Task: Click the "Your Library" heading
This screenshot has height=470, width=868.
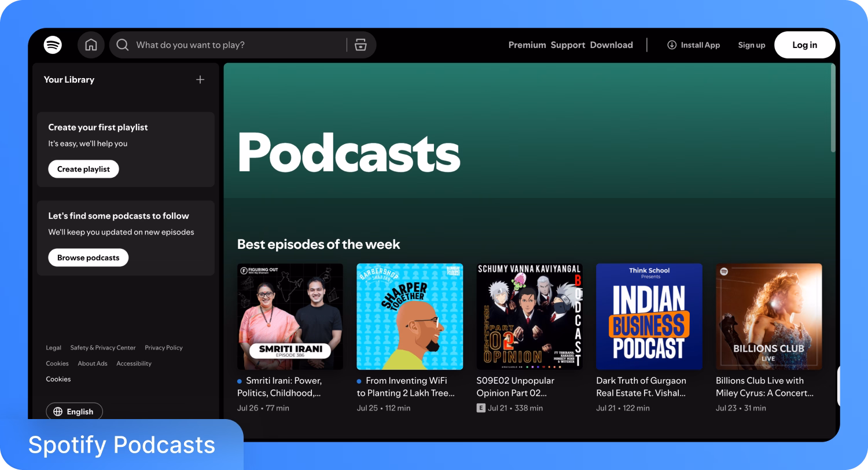Action: 69,80
